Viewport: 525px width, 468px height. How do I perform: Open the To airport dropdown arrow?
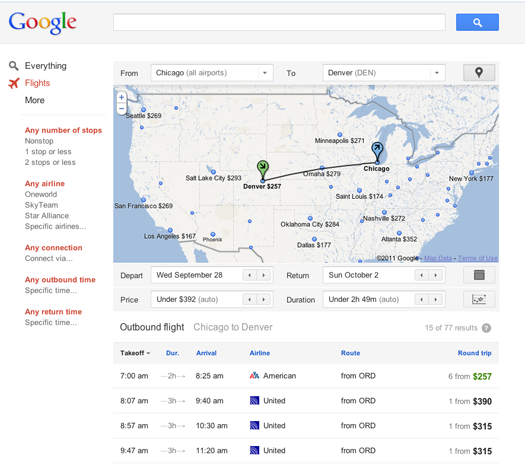[x=437, y=73]
